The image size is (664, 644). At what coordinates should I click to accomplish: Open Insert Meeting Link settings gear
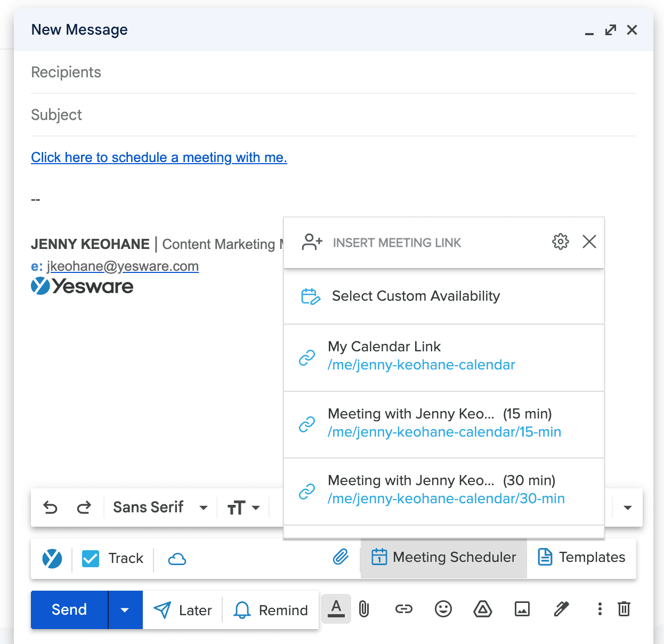click(x=560, y=241)
